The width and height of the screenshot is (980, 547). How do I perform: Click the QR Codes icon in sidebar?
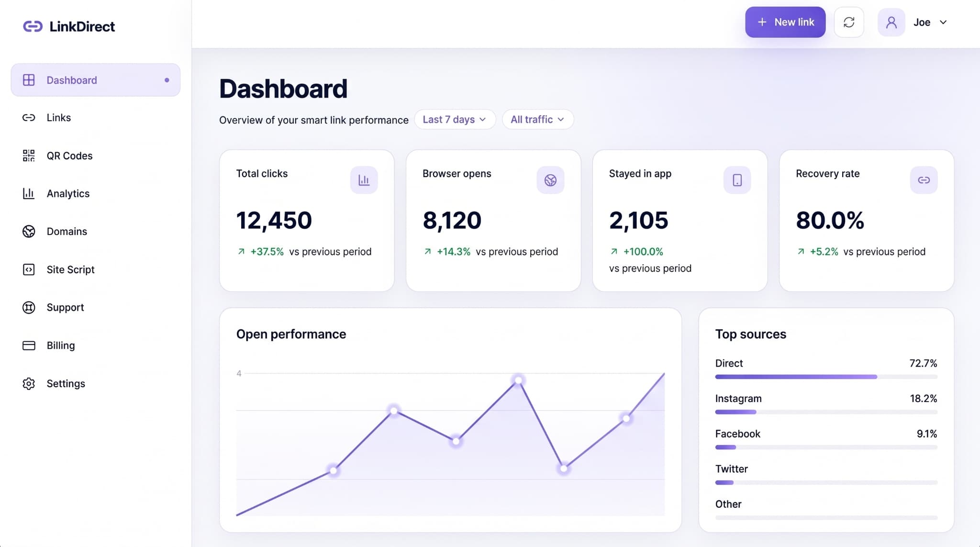click(x=29, y=156)
